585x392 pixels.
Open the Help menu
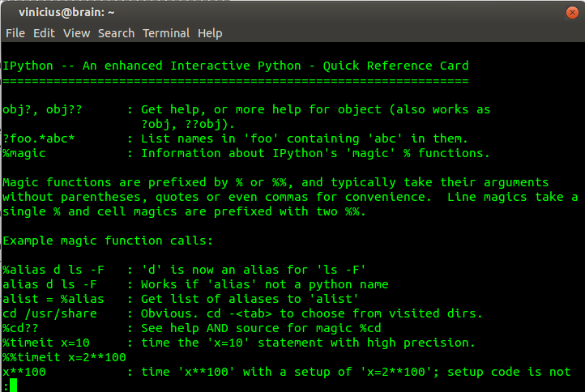click(x=210, y=33)
